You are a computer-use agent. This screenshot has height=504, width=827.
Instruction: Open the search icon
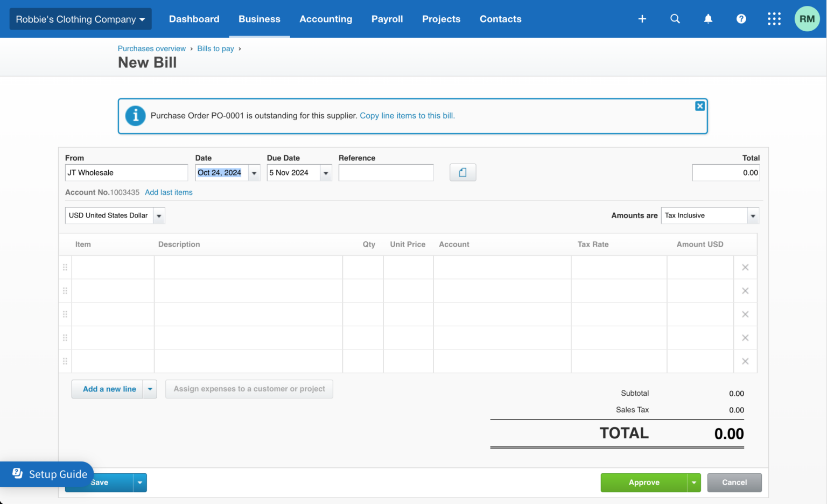tap(675, 18)
